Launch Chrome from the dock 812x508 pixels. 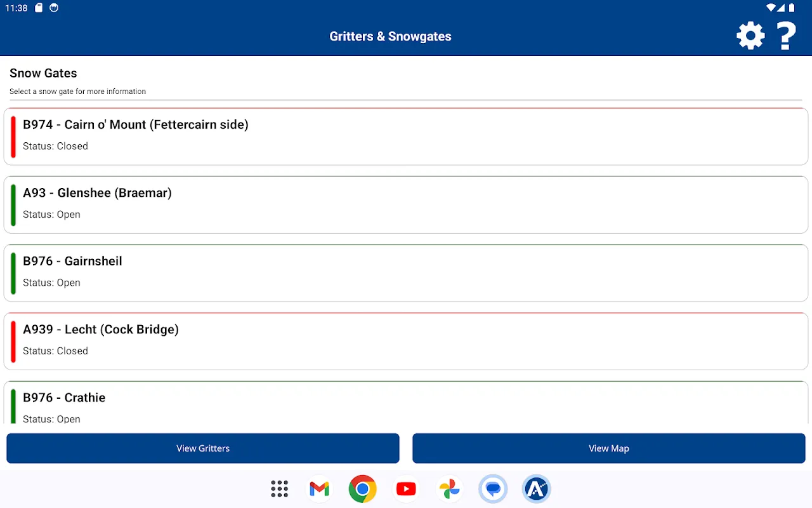pyautogui.click(x=362, y=489)
